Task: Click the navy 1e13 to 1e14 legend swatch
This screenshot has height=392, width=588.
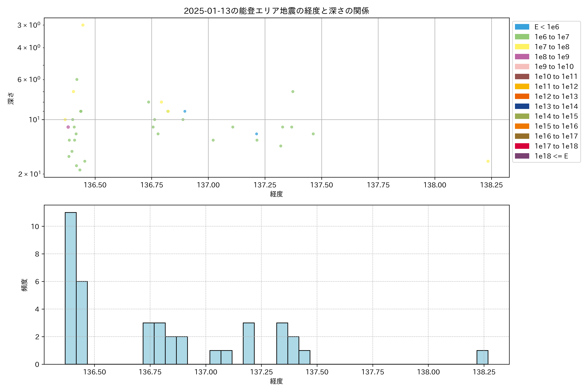Action: click(x=522, y=106)
